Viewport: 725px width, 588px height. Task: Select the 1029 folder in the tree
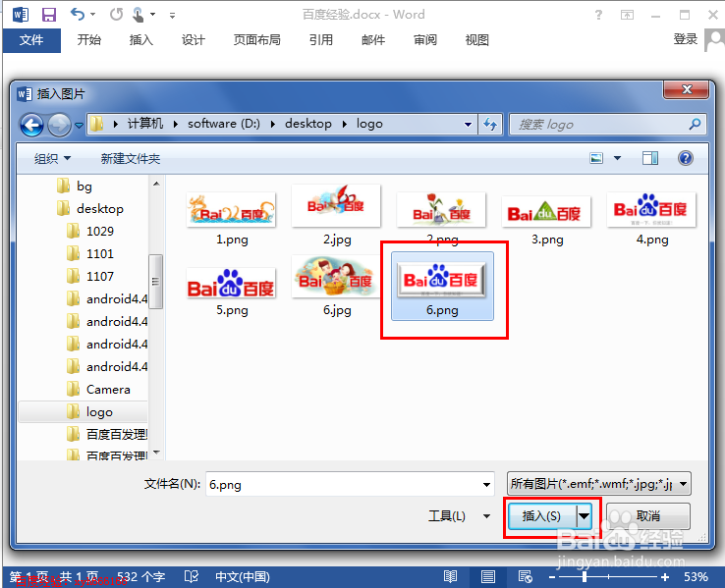90,231
